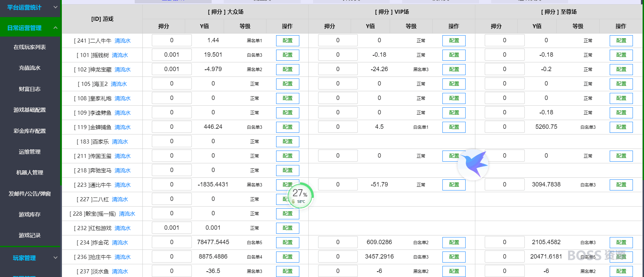Click VIP场 配置 button for 淡水鱼
Viewport: 644px width, 277px height.
tap(454, 271)
